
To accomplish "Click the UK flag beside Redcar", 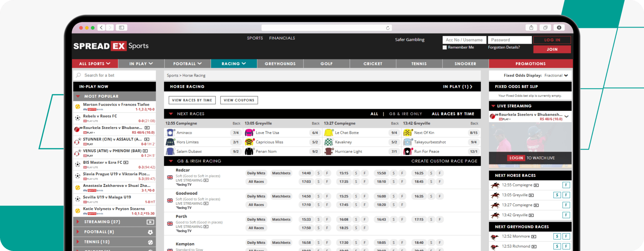I will [170, 177].
